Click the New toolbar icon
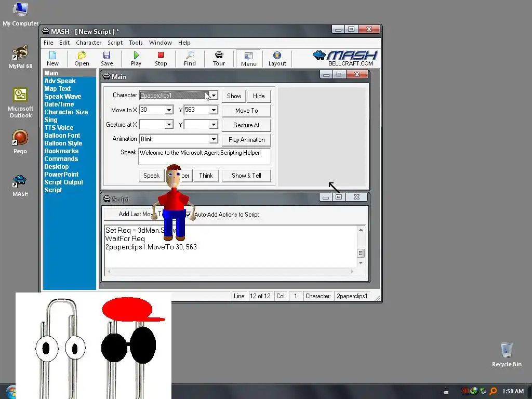The width and height of the screenshot is (532, 399). click(52, 59)
